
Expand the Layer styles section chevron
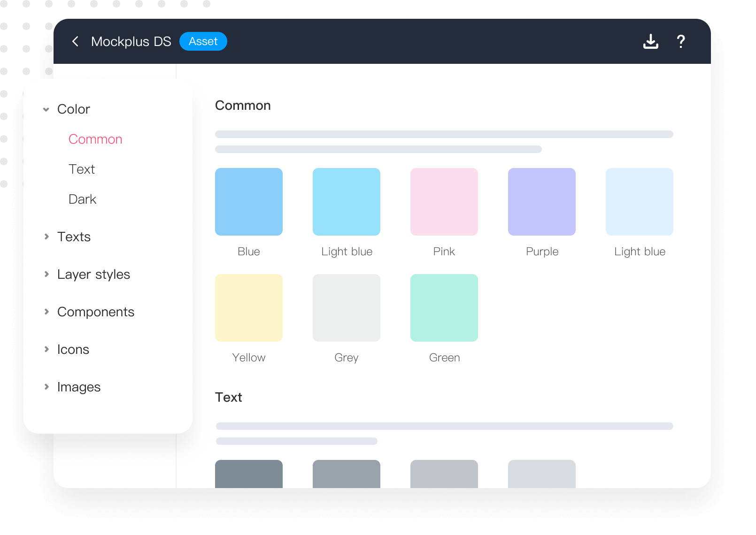(46, 274)
